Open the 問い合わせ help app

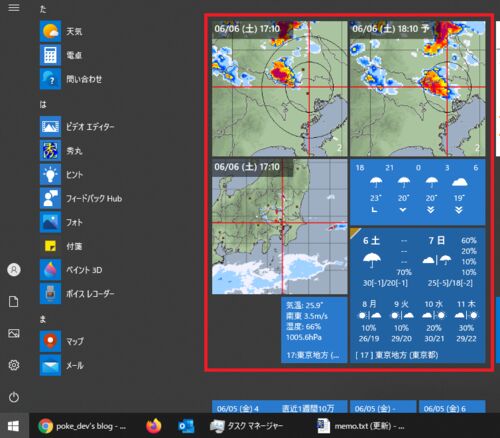click(50, 79)
